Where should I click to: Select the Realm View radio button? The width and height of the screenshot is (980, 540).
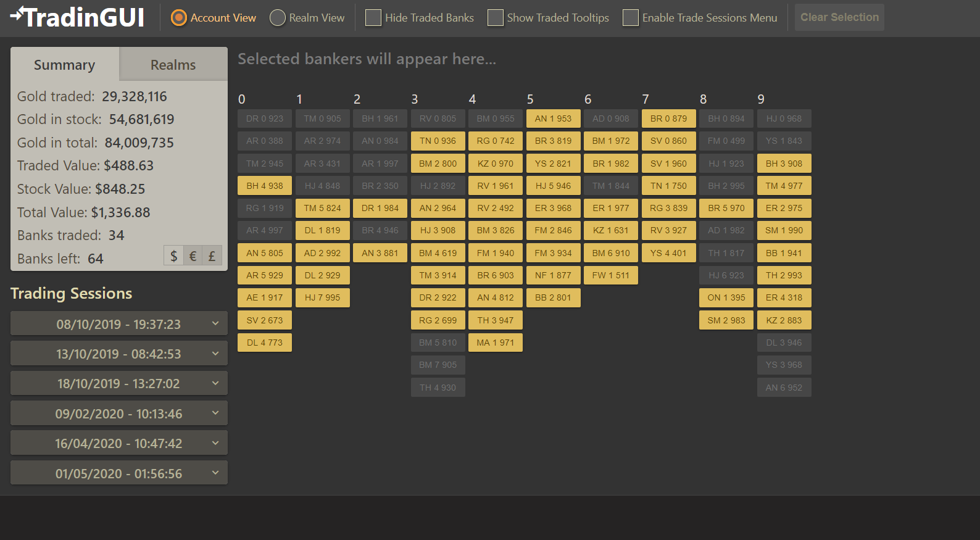coord(278,18)
